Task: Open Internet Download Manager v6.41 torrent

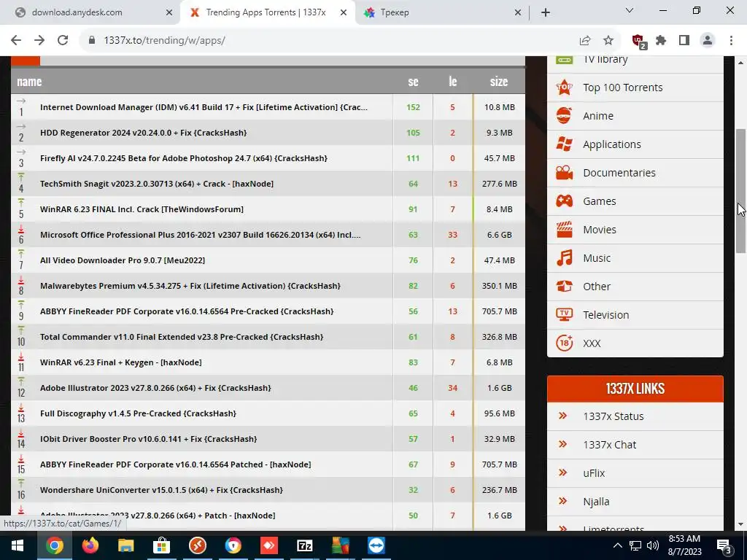Action: 204,107
